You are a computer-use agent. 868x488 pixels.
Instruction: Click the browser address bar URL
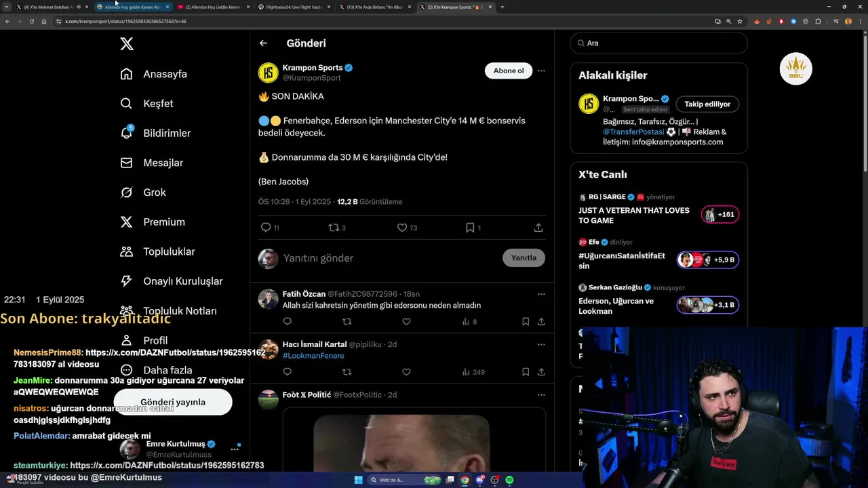click(125, 22)
